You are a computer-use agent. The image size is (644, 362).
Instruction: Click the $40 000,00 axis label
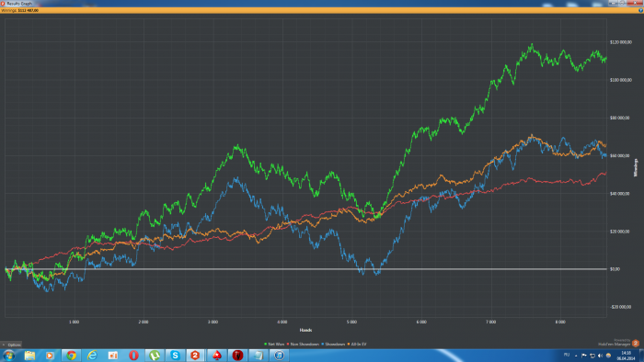(619, 194)
